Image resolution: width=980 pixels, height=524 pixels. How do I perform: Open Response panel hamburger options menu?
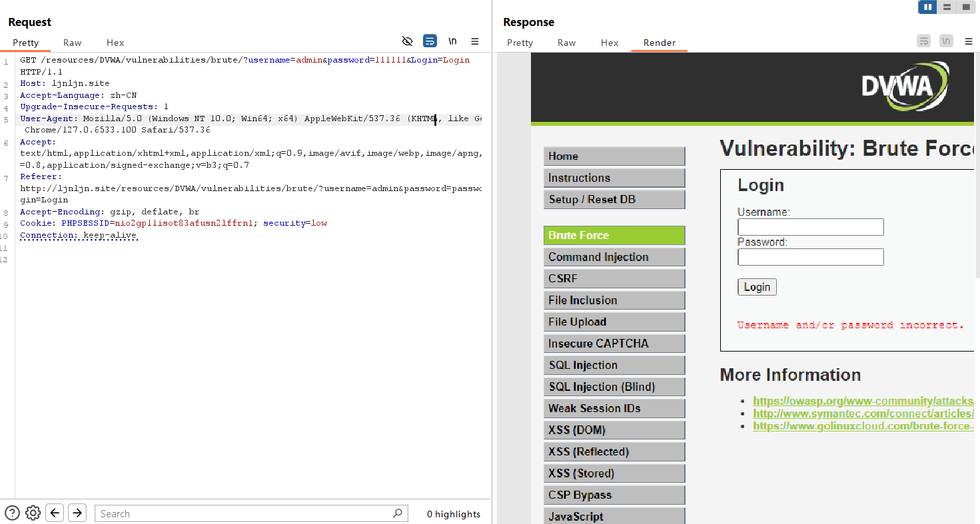pyautogui.click(x=969, y=41)
